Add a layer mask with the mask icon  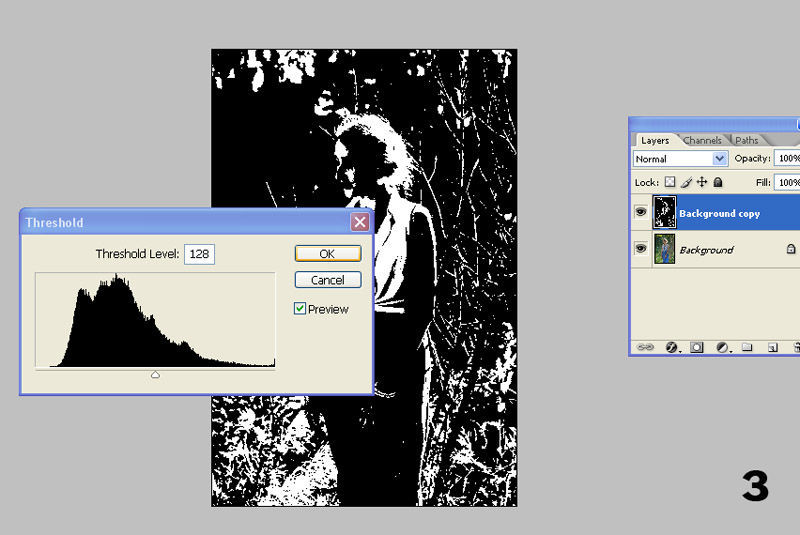696,347
